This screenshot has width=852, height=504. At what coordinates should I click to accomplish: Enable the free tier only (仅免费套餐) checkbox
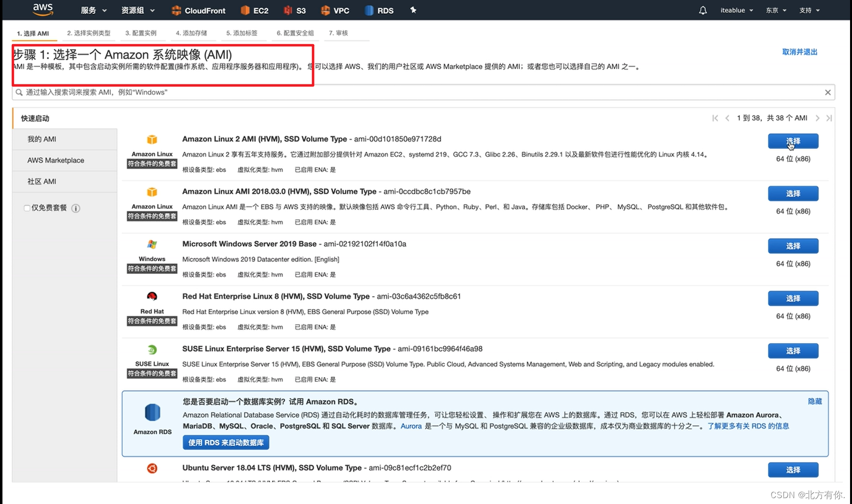coord(27,208)
